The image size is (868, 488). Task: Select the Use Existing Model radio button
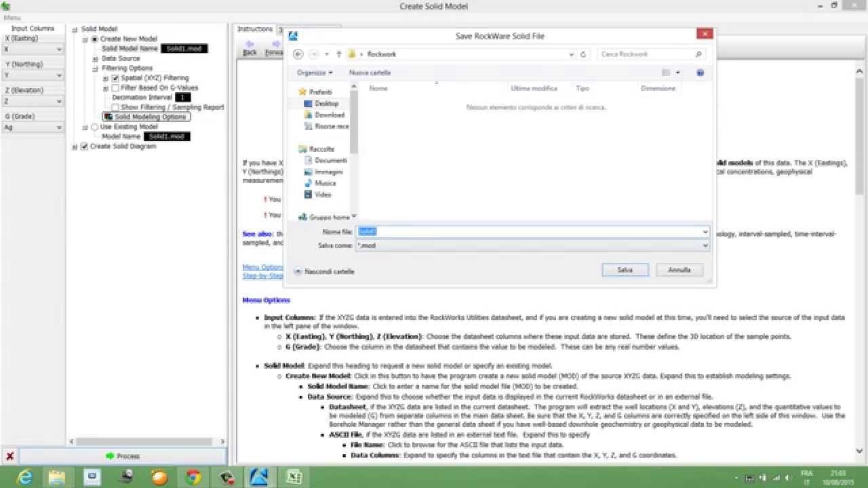[x=95, y=127]
